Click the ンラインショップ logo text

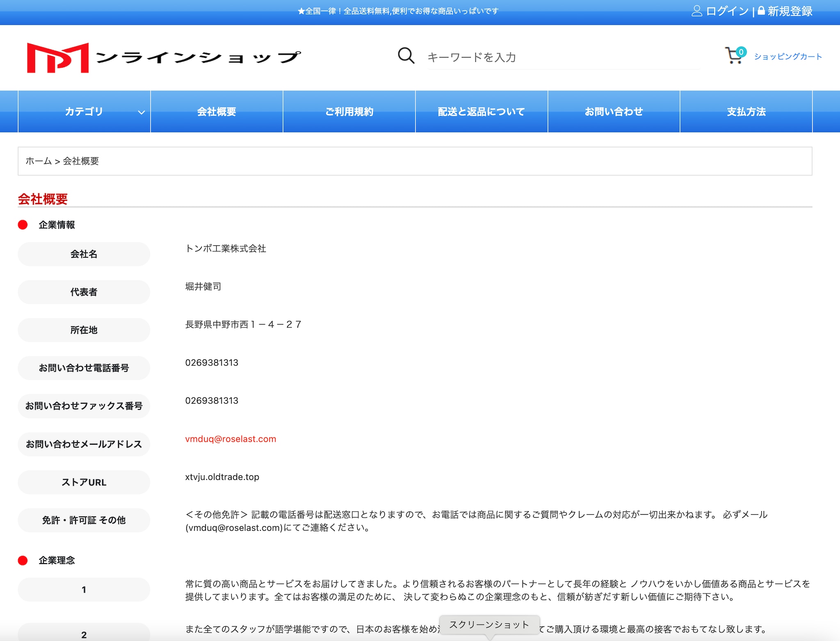point(199,57)
